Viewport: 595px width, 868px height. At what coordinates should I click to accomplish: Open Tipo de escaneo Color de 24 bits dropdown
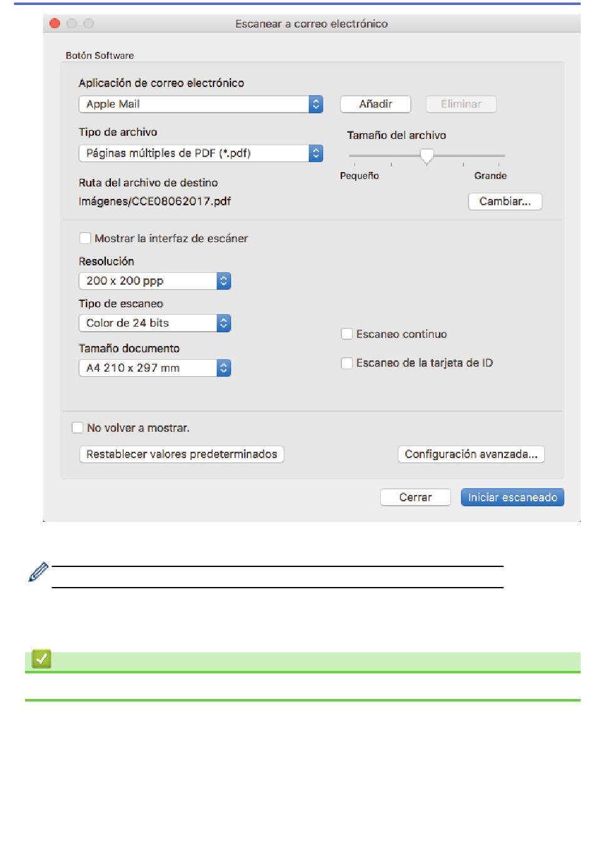tap(155, 323)
